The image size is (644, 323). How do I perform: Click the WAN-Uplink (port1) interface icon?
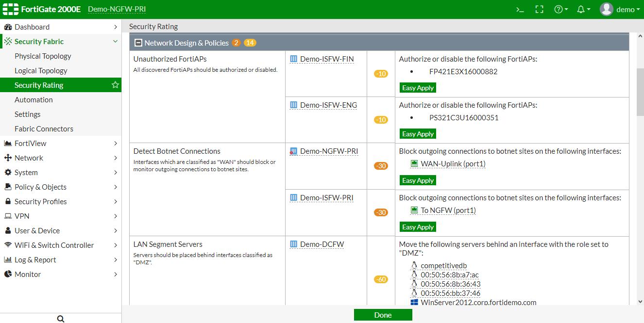point(414,164)
